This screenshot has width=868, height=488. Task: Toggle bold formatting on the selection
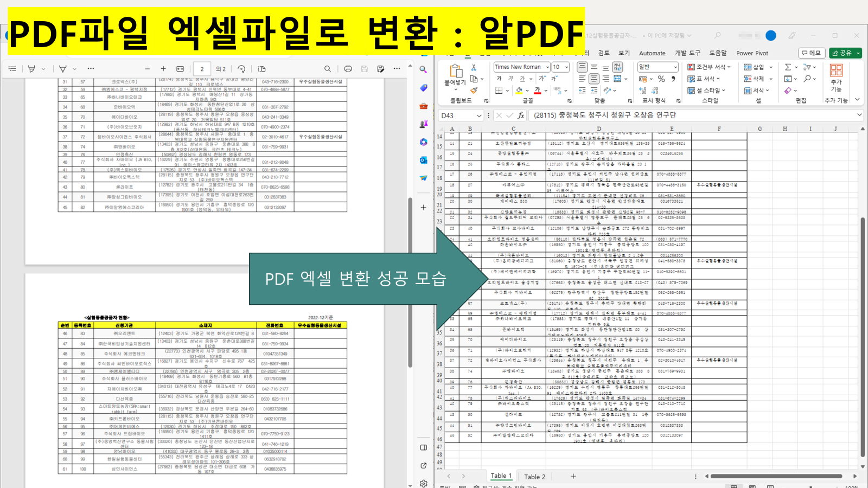coord(499,78)
